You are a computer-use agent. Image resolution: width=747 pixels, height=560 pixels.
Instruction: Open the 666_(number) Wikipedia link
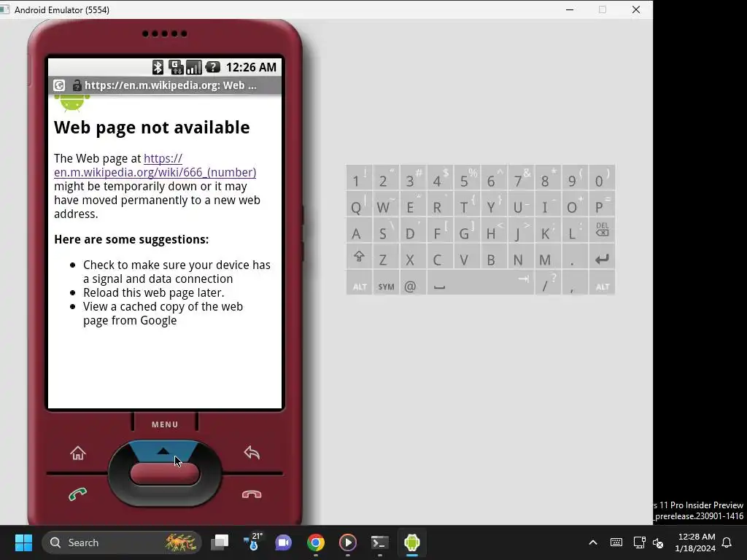pyautogui.click(x=155, y=166)
